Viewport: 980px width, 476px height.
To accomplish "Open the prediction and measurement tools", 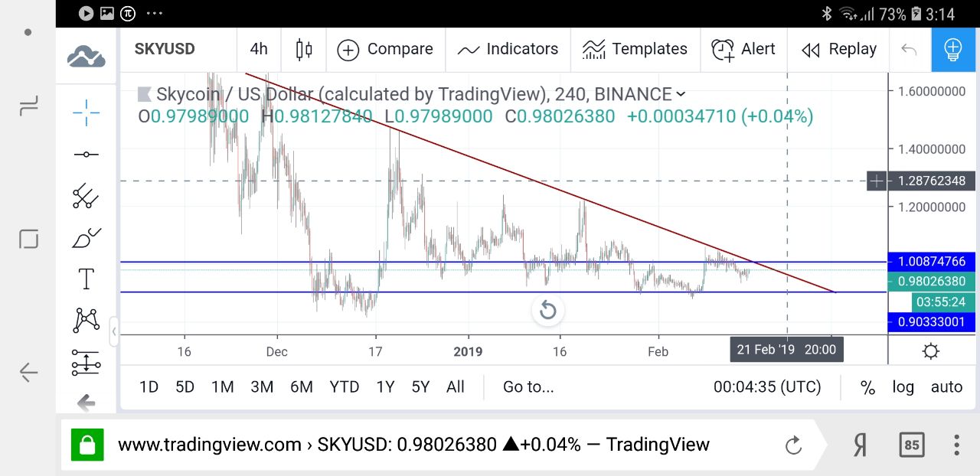I will point(86,362).
